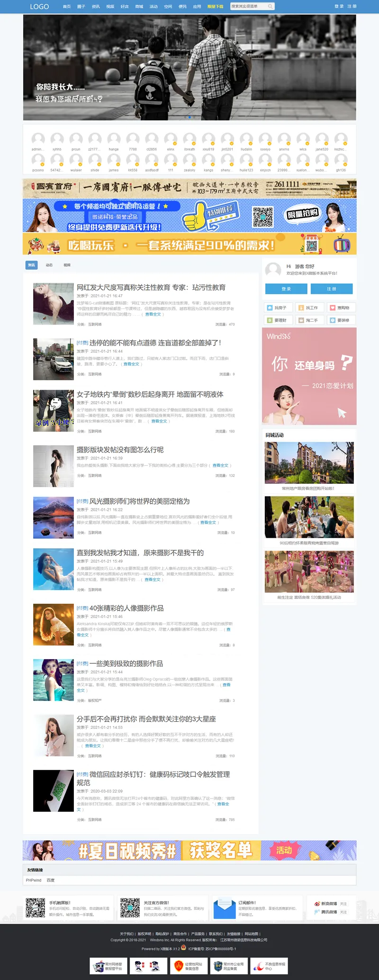Click the 常州网络警察报警平台 badge
This screenshot has width=379, height=980.
pyautogui.click(x=108, y=966)
